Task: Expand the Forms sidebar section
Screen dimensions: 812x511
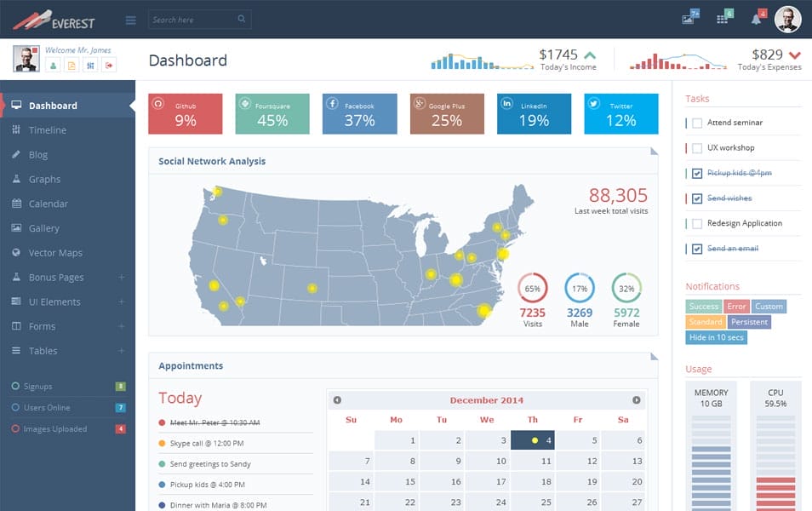Action: [122, 327]
